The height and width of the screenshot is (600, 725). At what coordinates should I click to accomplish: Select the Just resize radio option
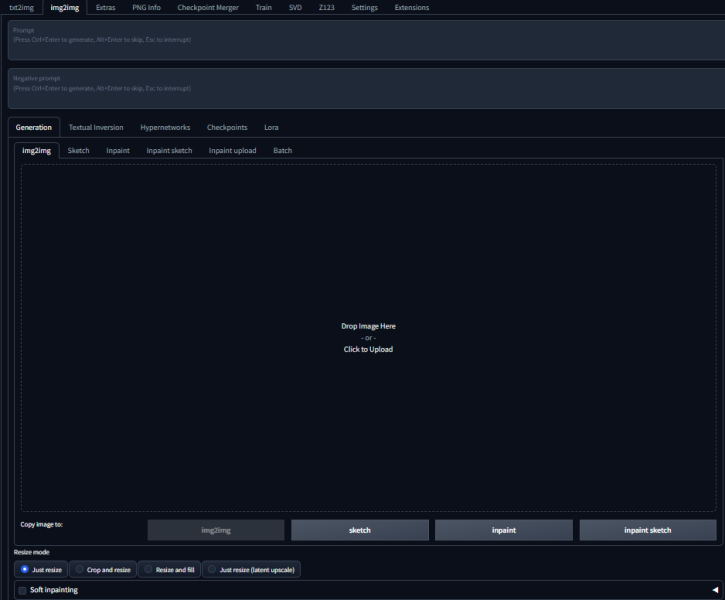25,569
